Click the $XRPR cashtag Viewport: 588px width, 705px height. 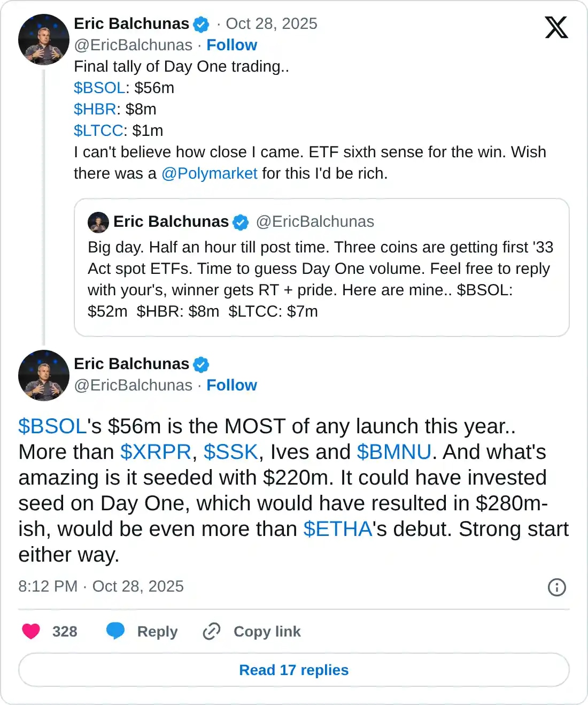point(156,452)
